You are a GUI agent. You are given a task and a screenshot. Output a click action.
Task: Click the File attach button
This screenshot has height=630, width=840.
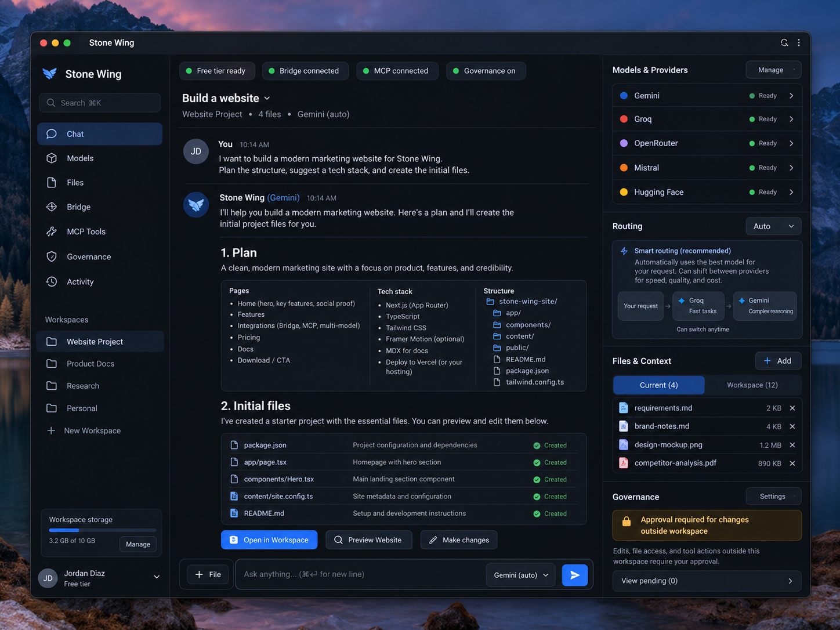pos(208,574)
